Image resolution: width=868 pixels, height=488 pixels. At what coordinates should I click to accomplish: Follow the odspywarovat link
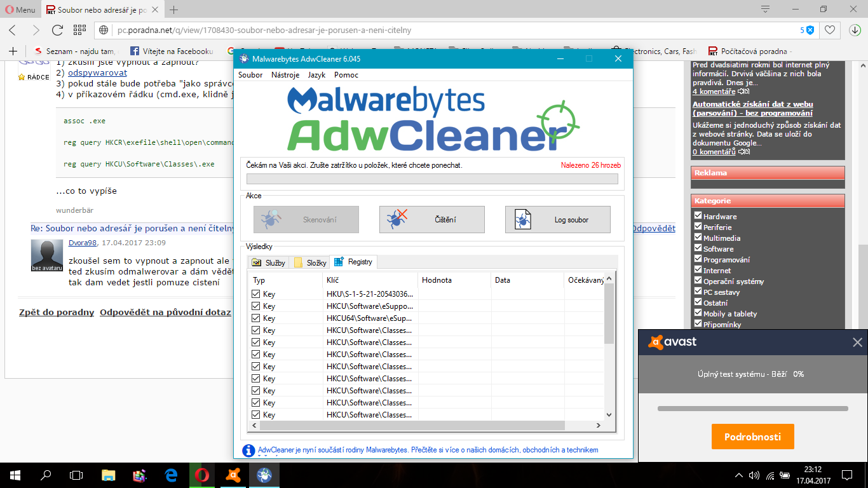[97, 72]
